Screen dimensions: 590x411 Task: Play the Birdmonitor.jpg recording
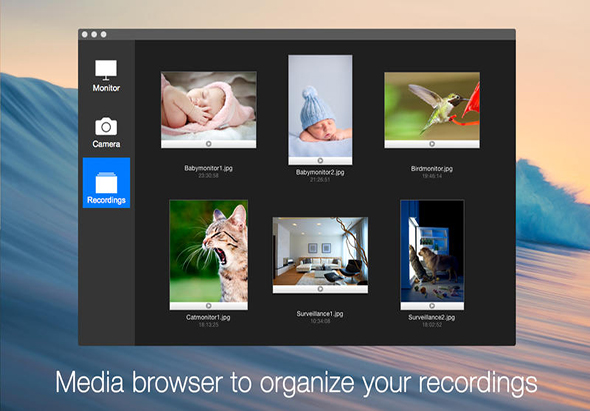[x=432, y=144]
